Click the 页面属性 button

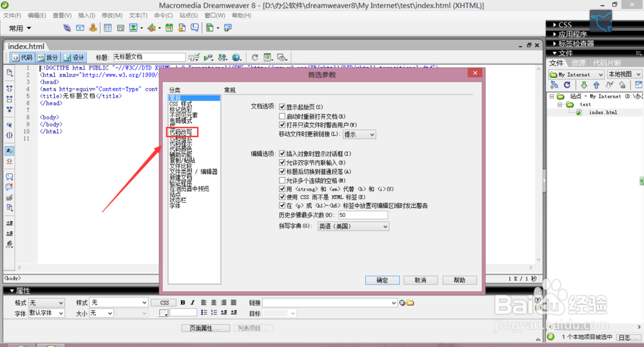click(x=206, y=328)
